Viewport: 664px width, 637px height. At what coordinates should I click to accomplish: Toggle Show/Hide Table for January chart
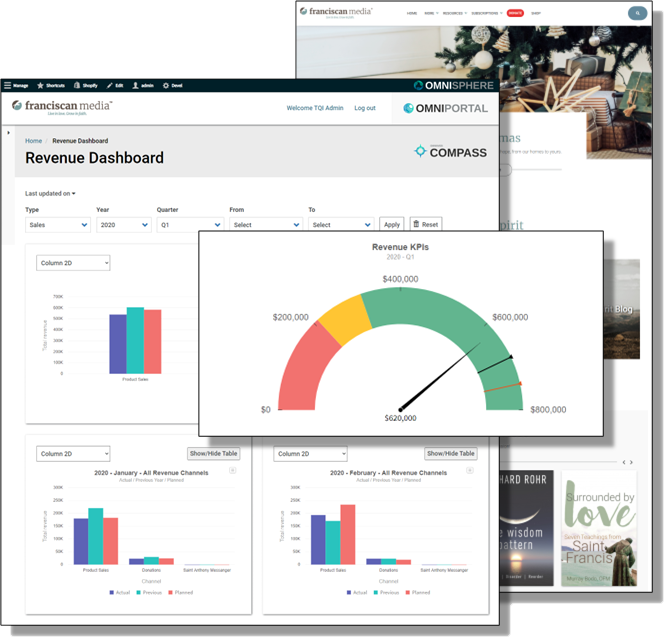coord(213,453)
